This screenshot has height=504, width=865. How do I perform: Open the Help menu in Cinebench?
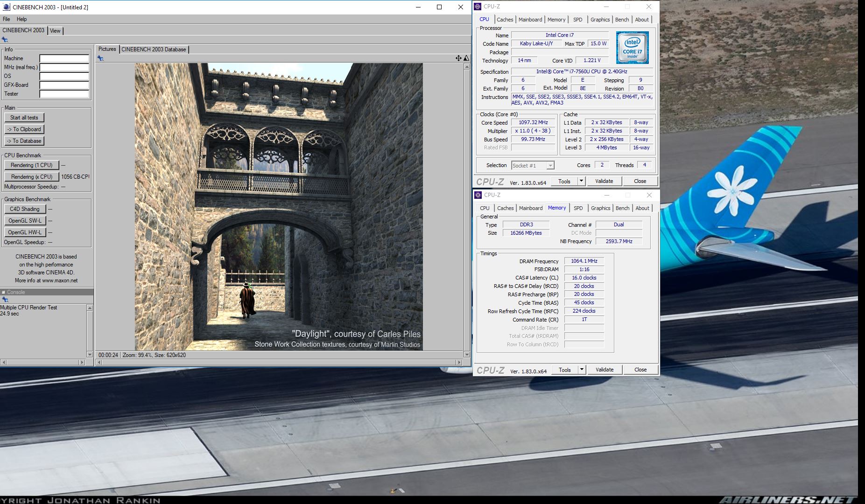(22, 19)
